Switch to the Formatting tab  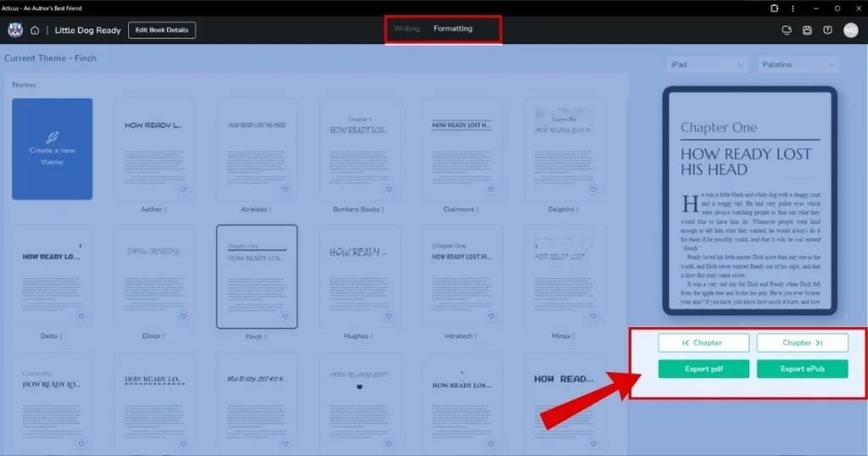453,29
